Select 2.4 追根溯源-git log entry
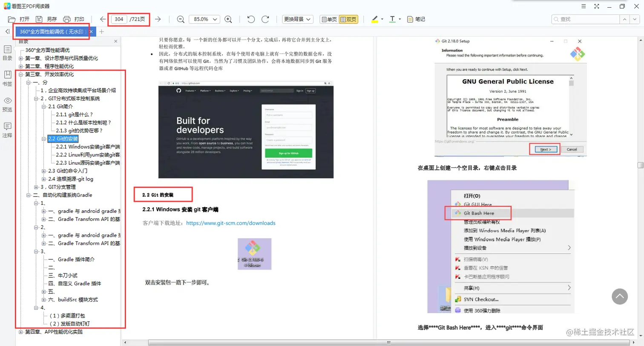The width and height of the screenshot is (644, 346). point(71,179)
